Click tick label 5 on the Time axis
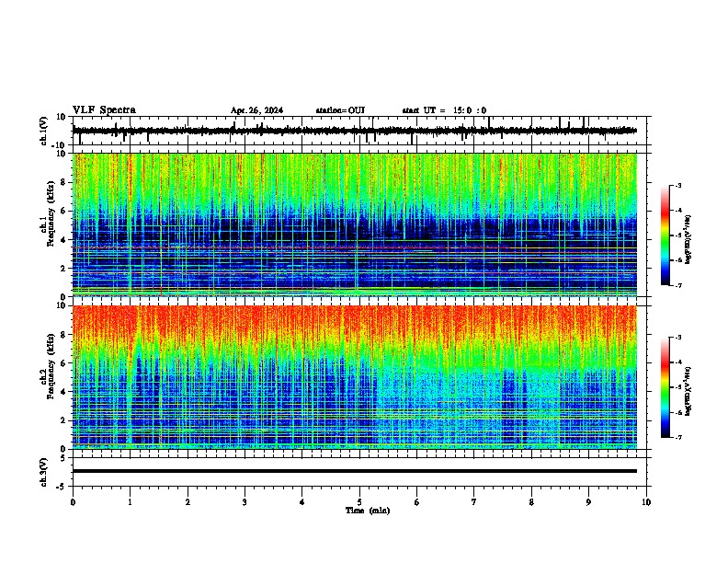Image resolution: width=728 pixels, height=563 pixels. (x=359, y=502)
